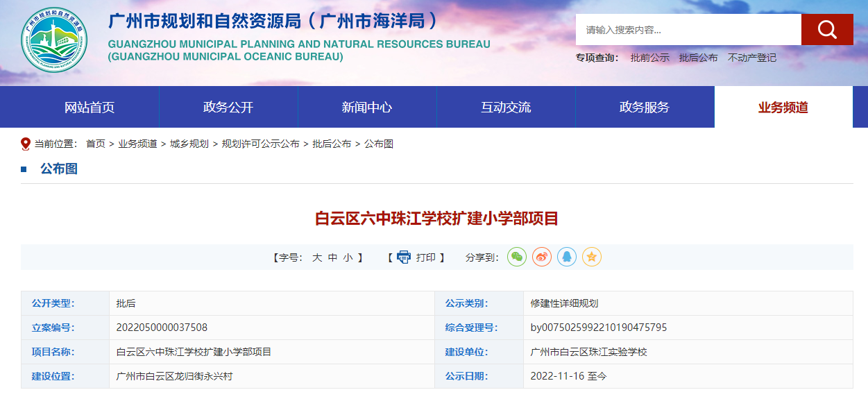The height and width of the screenshot is (399, 868).
Task: Click the 批前公示 quick query link
Action: [649, 58]
